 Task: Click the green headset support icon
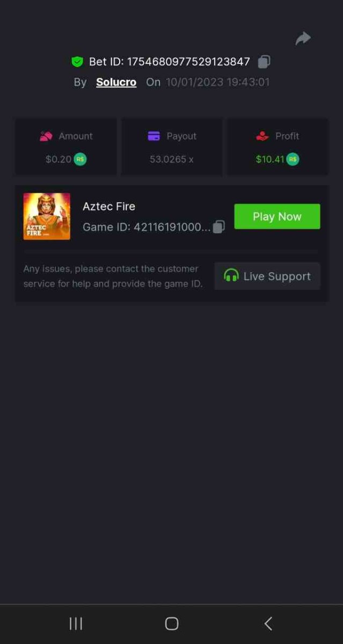click(231, 276)
